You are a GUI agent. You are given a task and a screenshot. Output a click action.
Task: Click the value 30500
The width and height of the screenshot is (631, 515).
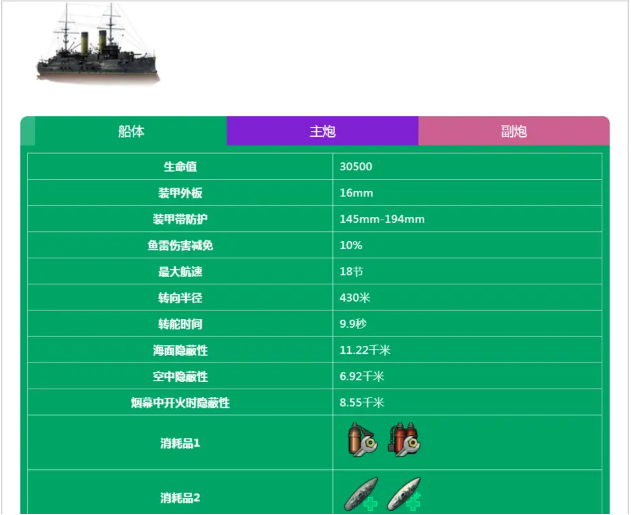[356, 167]
